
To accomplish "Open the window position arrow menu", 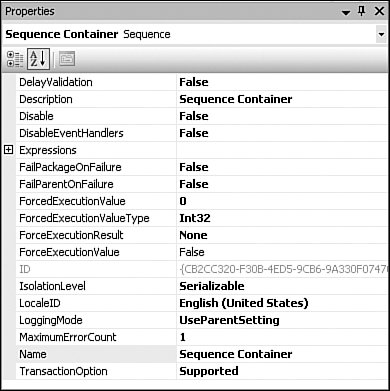I will click(x=346, y=13).
